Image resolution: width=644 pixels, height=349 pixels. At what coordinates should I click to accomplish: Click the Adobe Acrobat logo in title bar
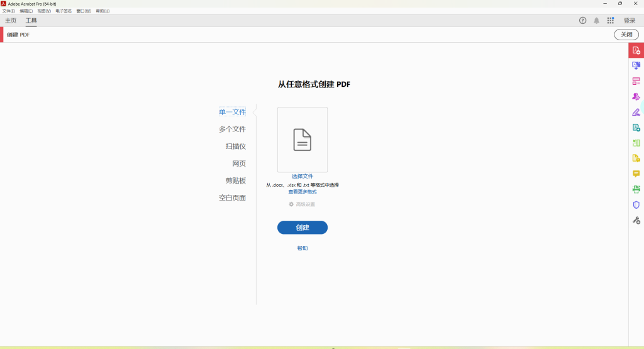coord(3,4)
